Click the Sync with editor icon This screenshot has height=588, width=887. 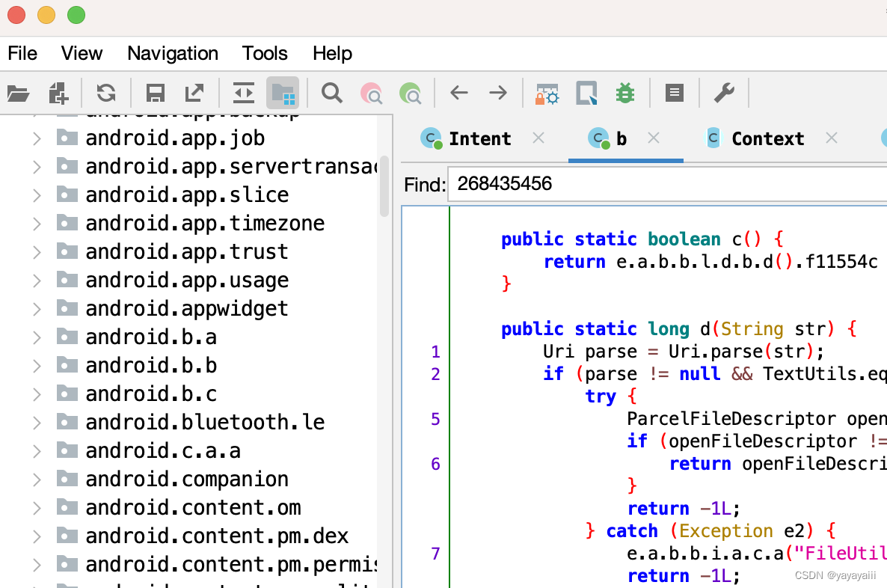pos(244,93)
